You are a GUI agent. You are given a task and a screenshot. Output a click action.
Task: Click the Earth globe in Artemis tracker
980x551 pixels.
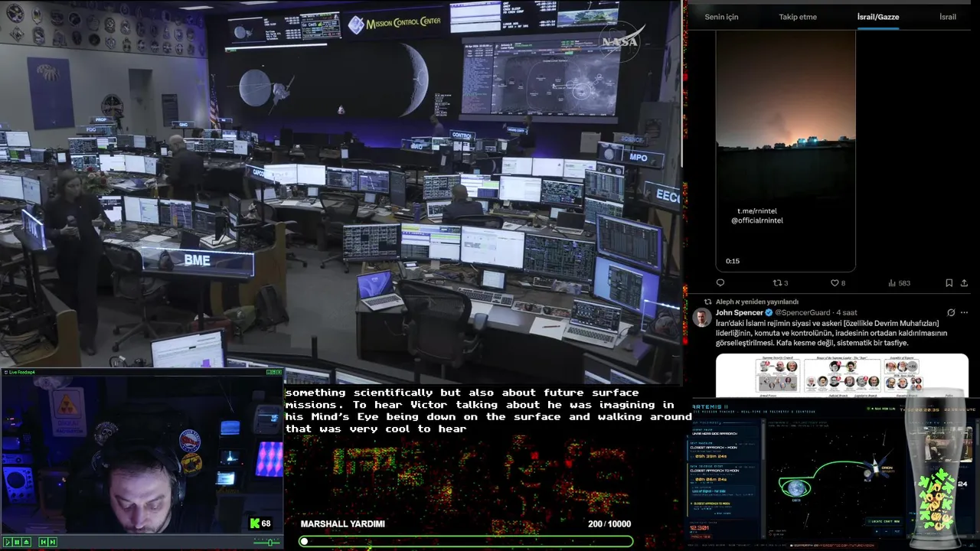(796, 488)
